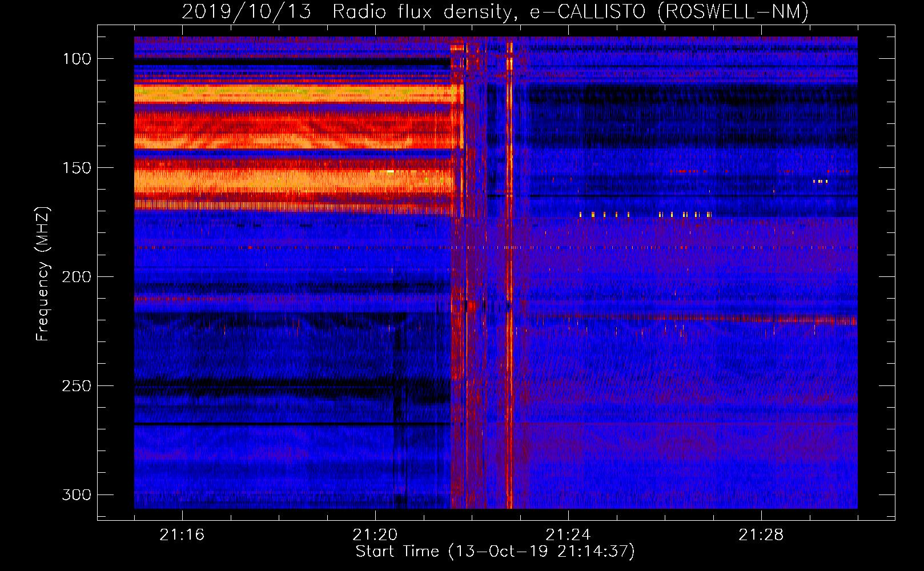The width and height of the screenshot is (924, 571).
Task: Select the 250 frequency tick label
Action: click(x=77, y=386)
